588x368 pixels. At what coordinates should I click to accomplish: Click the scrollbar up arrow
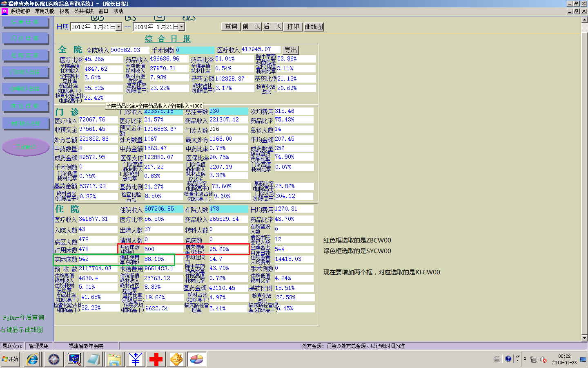(x=584, y=19)
